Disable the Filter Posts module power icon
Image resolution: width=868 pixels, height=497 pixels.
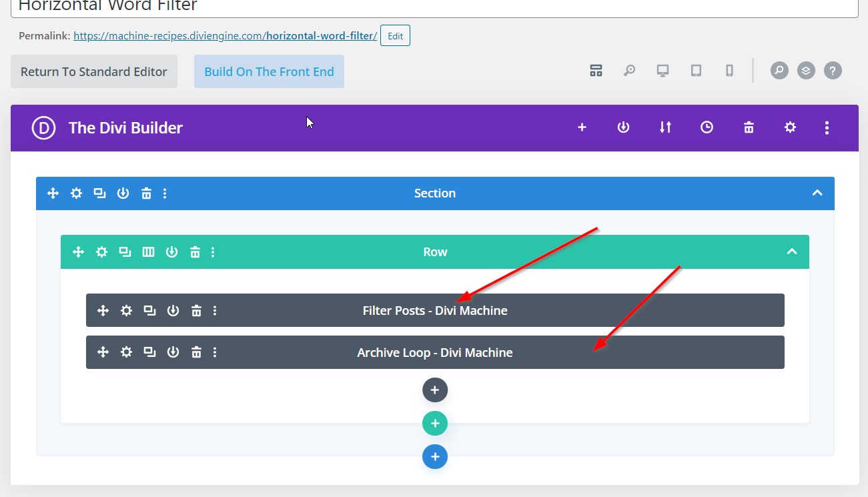(x=173, y=311)
